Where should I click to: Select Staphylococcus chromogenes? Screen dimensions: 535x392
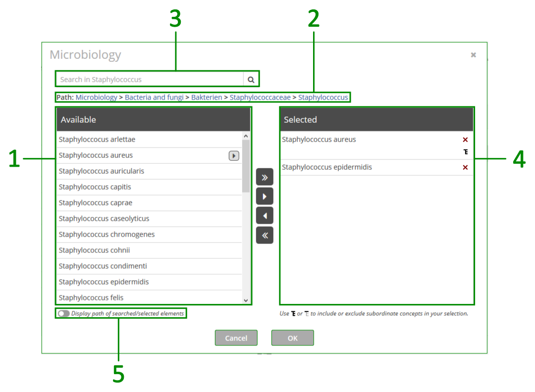(x=150, y=235)
